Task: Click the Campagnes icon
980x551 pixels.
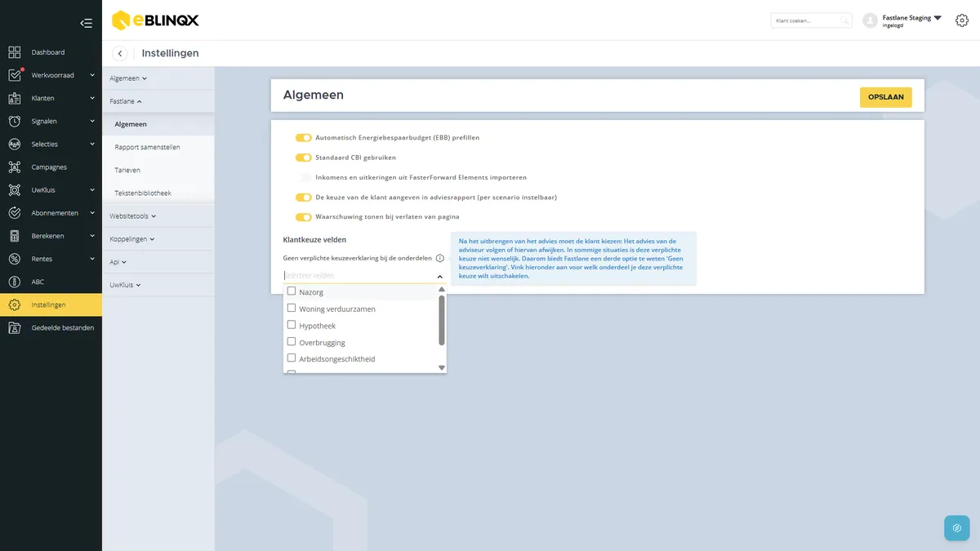Action: click(x=15, y=167)
